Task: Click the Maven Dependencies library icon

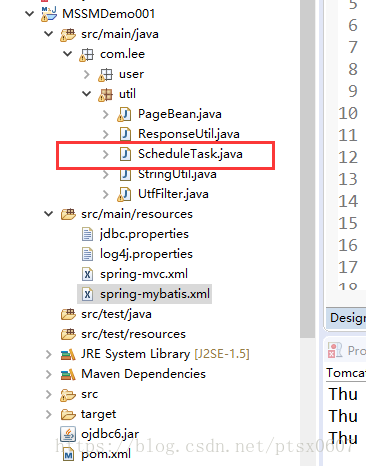Action: (68, 374)
